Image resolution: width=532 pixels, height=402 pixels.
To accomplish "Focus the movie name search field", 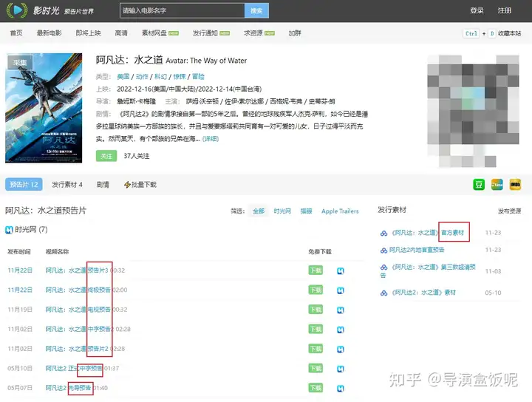I will 183,10.
